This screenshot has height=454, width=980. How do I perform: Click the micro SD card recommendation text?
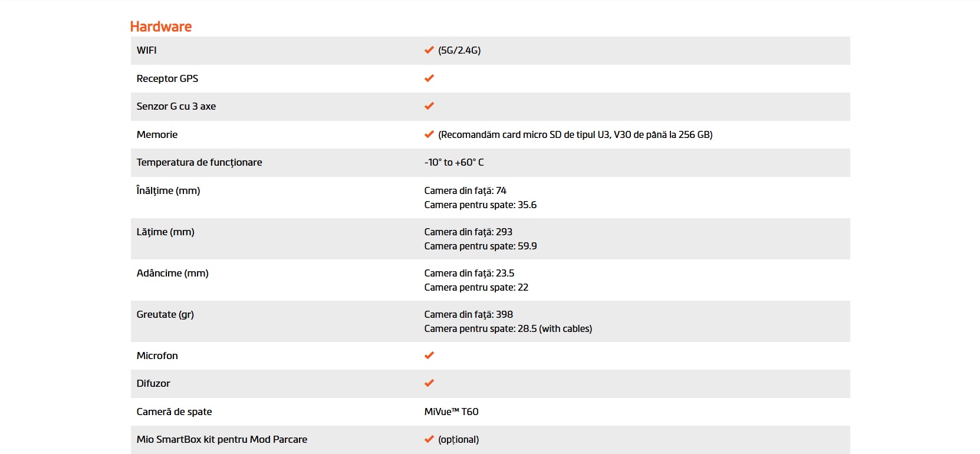coord(575,134)
